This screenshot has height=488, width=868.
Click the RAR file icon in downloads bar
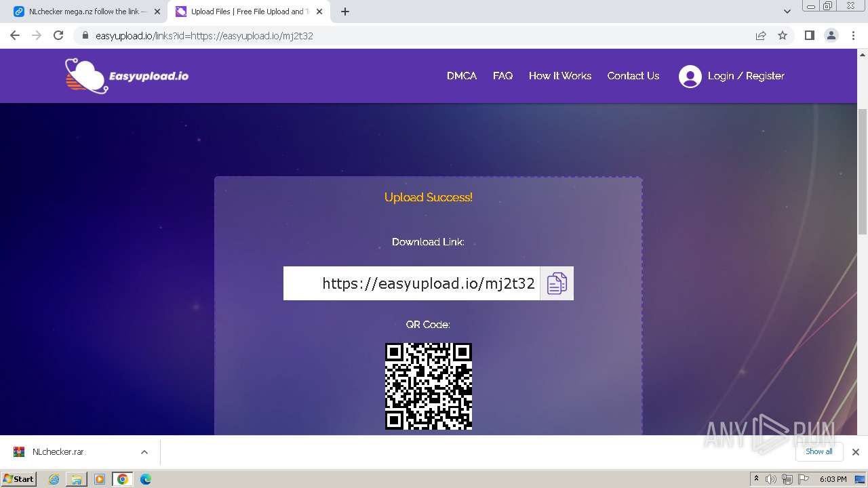pyautogui.click(x=19, y=452)
